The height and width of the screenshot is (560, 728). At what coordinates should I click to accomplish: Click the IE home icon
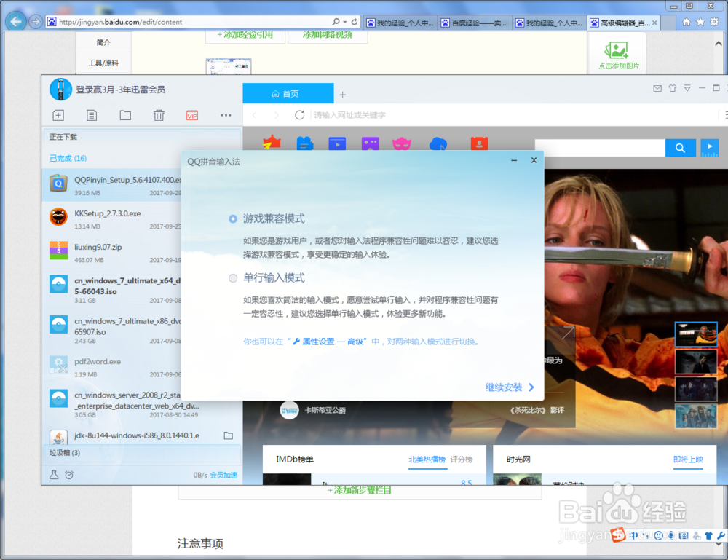[687, 22]
